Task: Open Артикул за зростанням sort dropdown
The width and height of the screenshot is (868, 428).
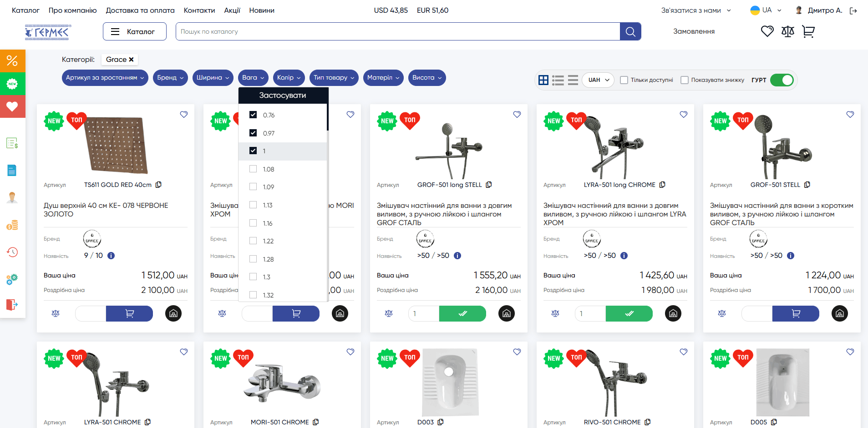Action: tap(105, 78)
